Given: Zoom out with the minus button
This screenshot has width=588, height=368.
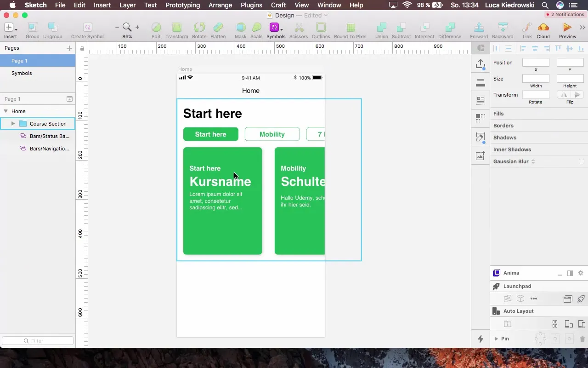Looking at the screenshot, I should [x=117, y=28].
